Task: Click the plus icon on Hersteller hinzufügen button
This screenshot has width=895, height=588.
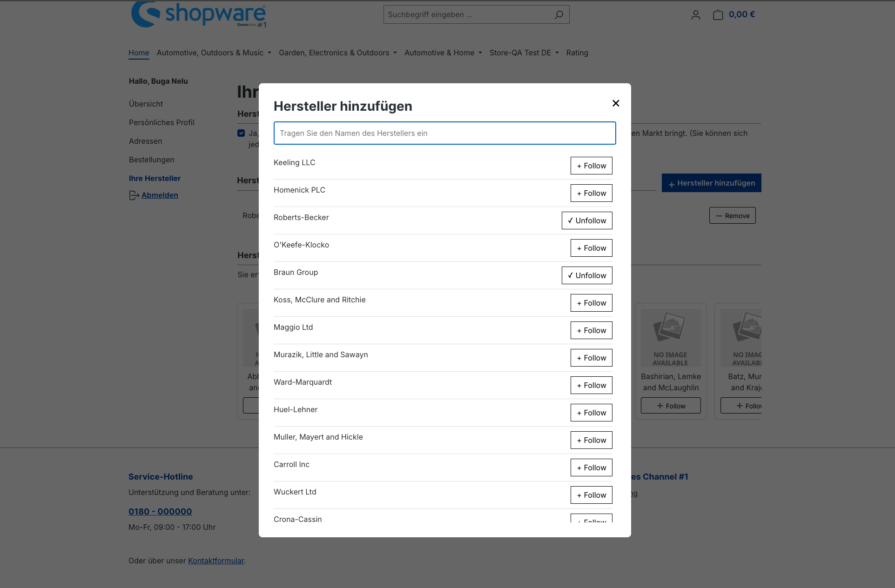Action: click(671, 183)
